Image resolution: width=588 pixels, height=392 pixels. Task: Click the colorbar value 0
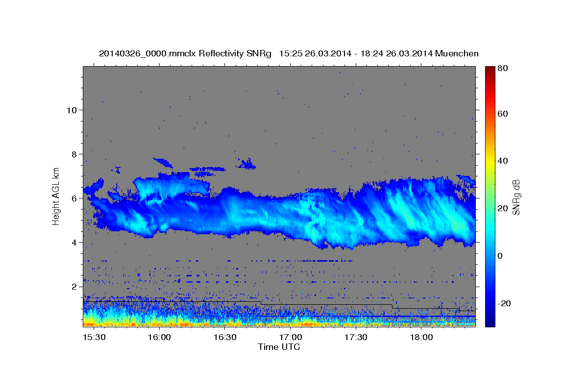click(501, 256)
